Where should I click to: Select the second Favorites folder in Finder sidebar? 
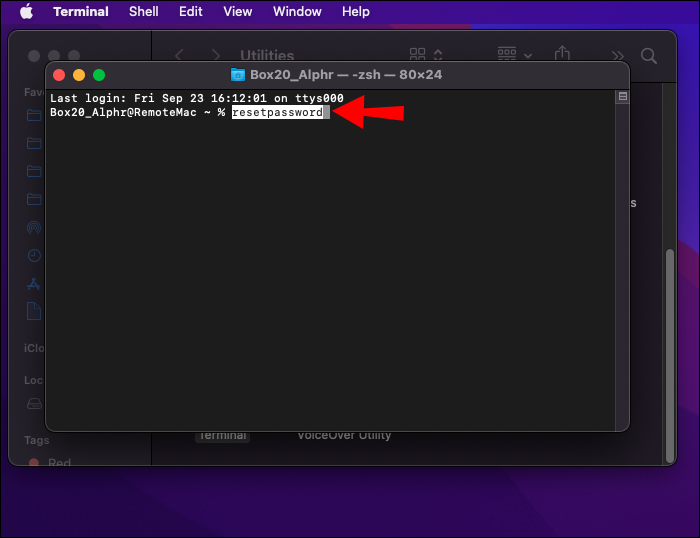tap(34, 143)
